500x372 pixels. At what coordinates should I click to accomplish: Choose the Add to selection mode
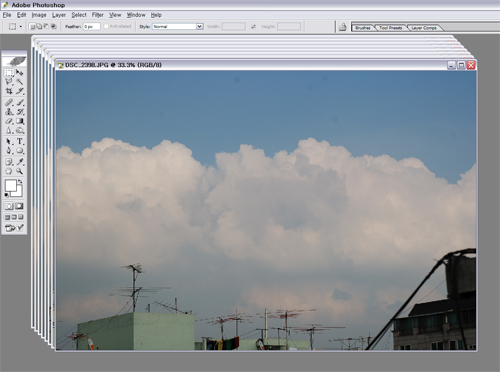39,26
